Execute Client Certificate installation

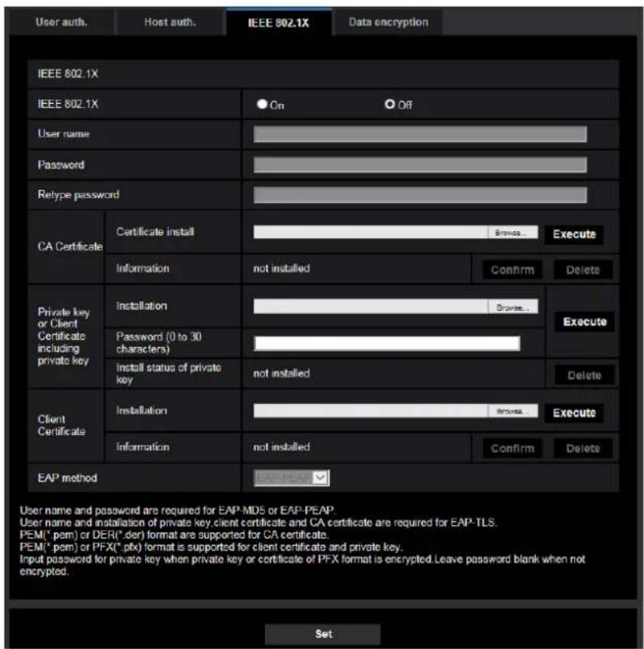click(x=574, y=413)
